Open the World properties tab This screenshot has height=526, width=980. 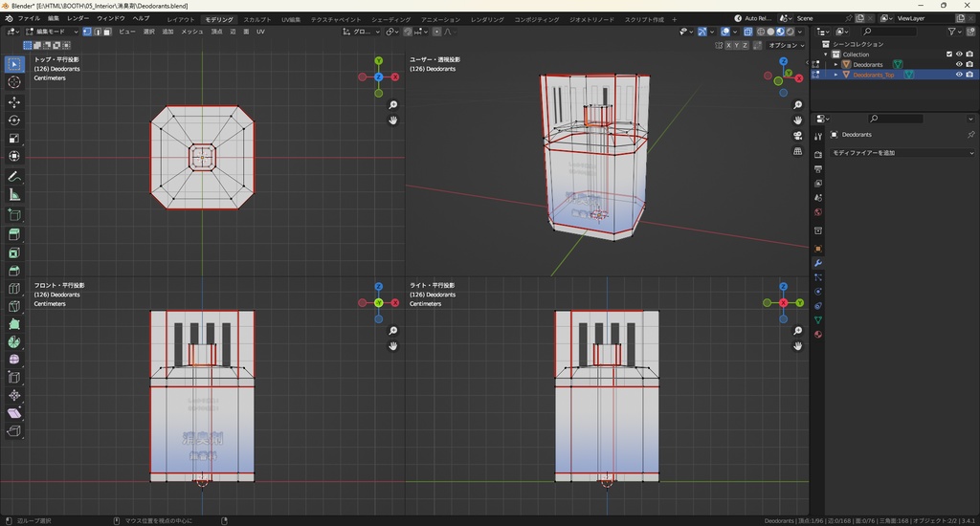click(818, 212)
